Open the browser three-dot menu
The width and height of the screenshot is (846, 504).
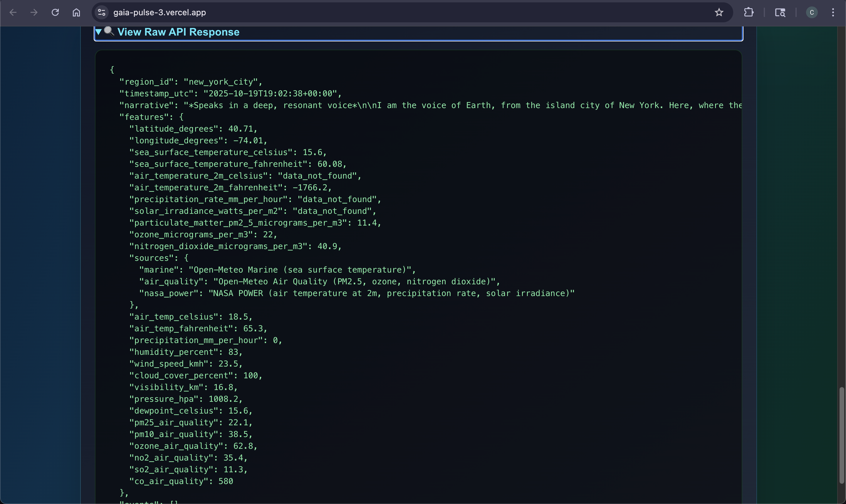tap(833, 13)
